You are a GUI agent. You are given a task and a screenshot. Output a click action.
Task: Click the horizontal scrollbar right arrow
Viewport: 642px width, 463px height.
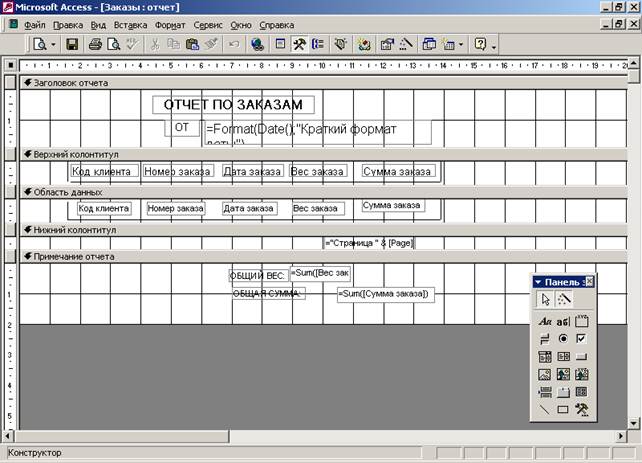point(621,436)
